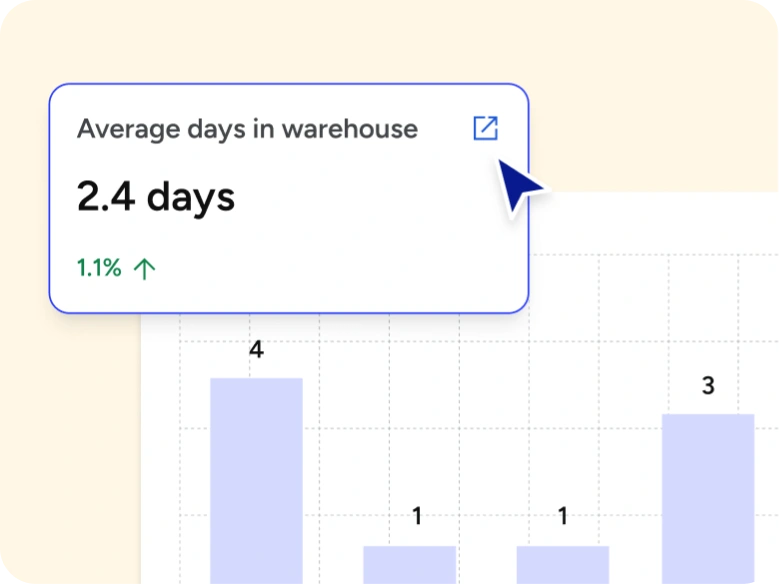This screenshot has height=584, width=779.
Task: Click the '1' data label above second bar
Action: (417, 517)
